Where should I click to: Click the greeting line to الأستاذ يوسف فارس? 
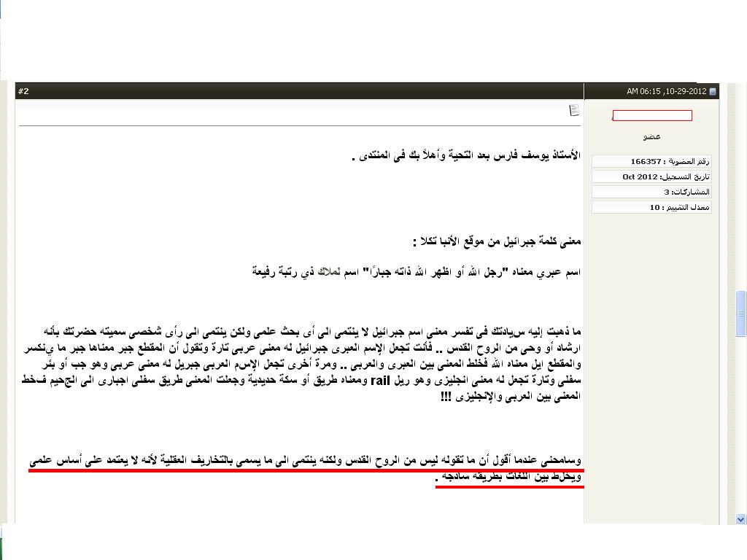pos(465,156)
